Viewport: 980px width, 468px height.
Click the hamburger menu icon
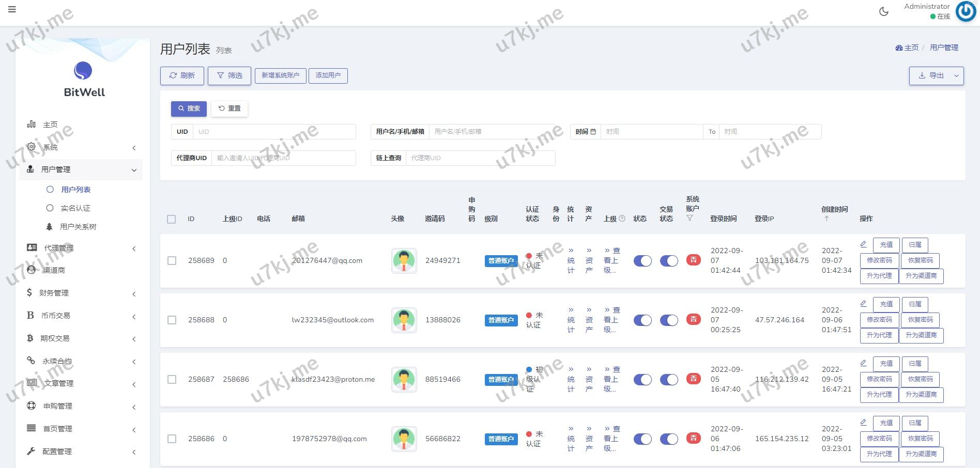(x=12, y=9)
